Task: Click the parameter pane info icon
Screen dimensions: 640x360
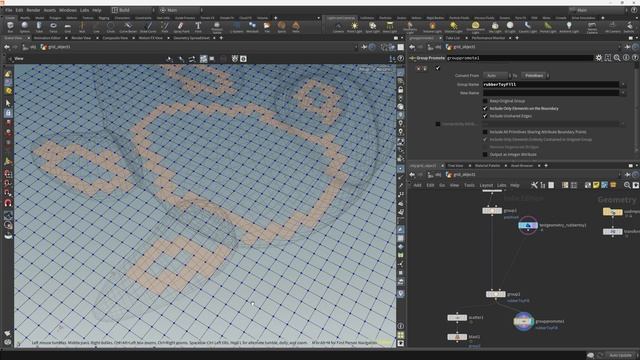Action: pyautogui.click(x=626, y=58)
